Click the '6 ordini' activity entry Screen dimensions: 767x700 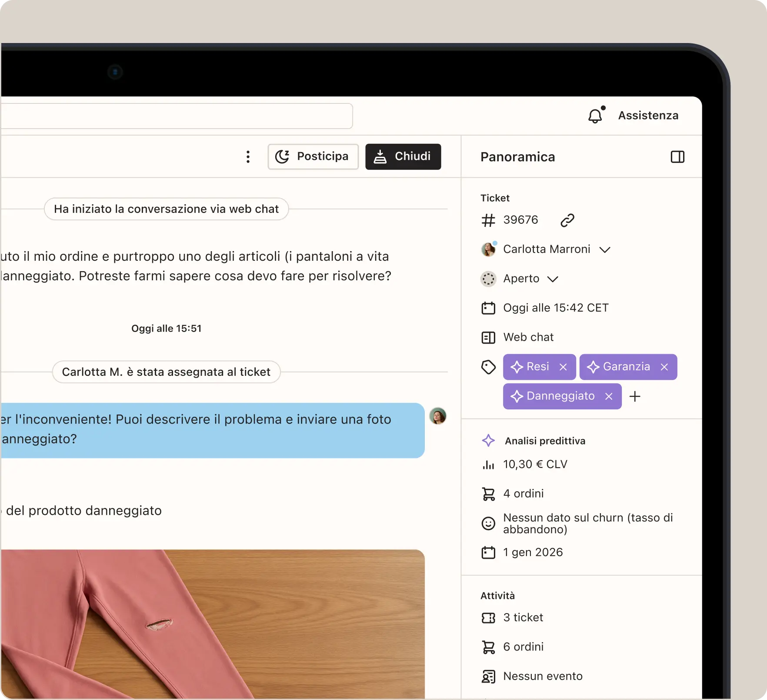coord(524,647)
